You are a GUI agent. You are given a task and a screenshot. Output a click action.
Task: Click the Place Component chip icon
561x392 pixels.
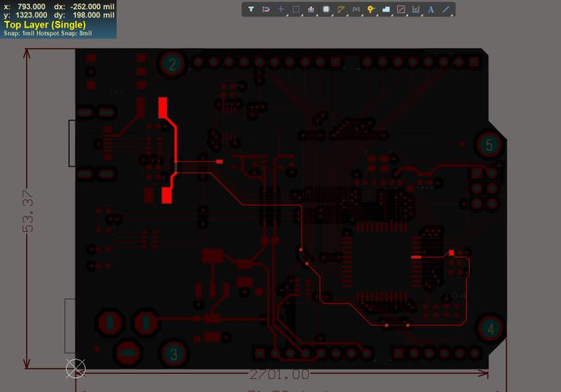click(326, 9)
